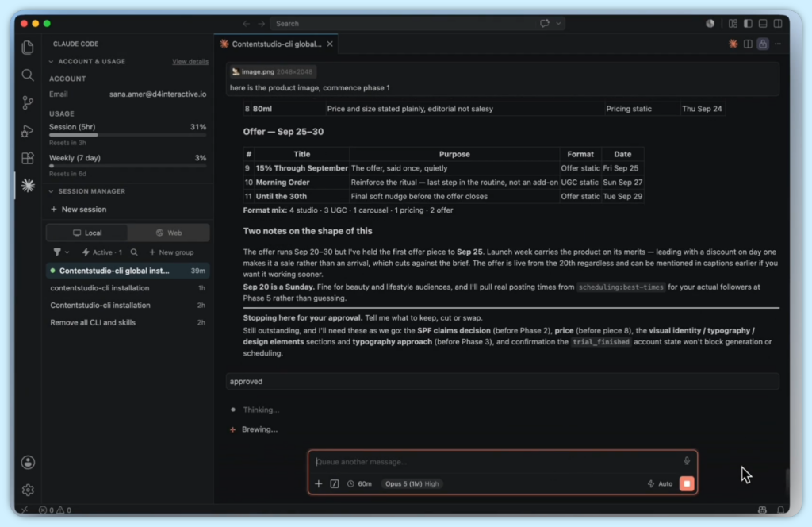Image resolution: width=812 pixels, height=527 pixels.
Task: Open the notifications bell in status bar
Action: click(780, 510)
